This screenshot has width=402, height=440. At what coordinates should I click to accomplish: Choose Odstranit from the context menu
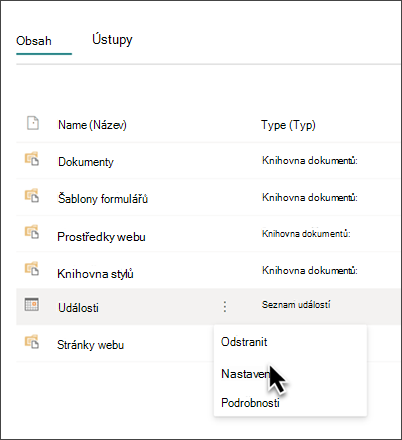point(244,342)
